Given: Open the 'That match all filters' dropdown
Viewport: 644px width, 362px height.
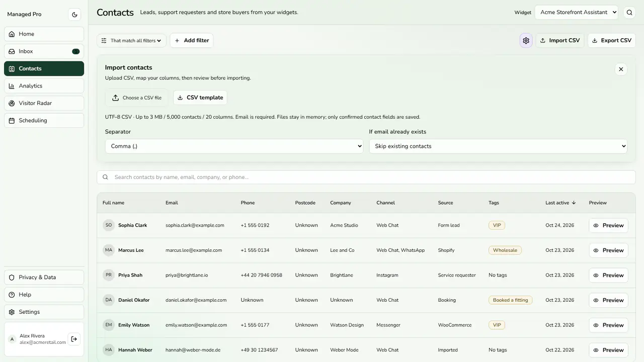Looking at the screenshot, I should [131, 41].
